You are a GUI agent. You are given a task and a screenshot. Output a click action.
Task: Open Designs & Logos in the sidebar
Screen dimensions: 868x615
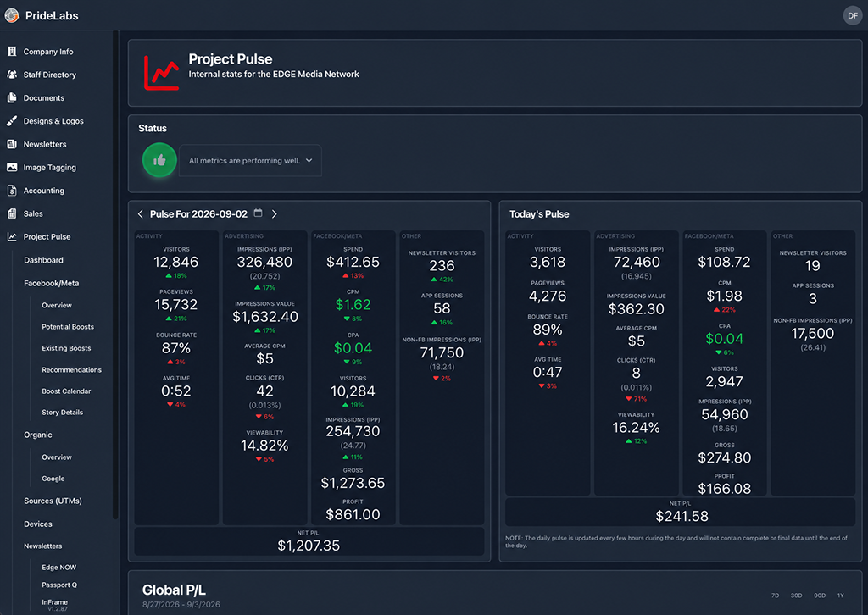tap(53, 121)
